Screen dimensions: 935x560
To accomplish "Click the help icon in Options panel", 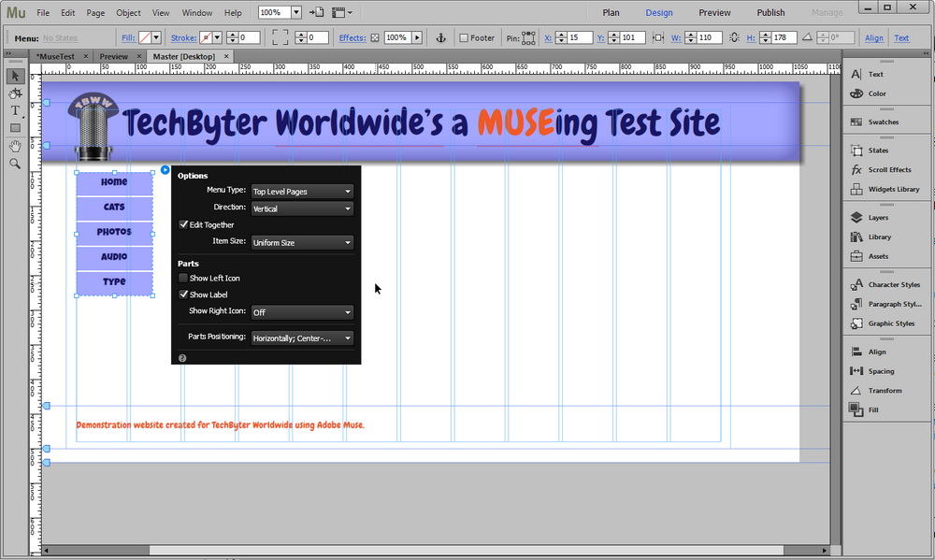I will pyautogui.click(x=182, y=358).
